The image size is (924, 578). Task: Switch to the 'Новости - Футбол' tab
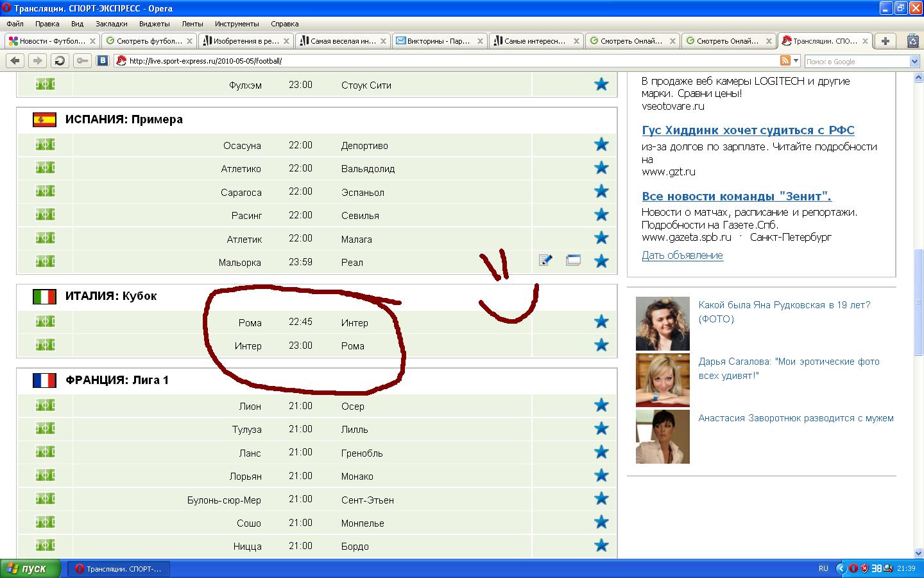pyautogui.click(x=52, y=40)
